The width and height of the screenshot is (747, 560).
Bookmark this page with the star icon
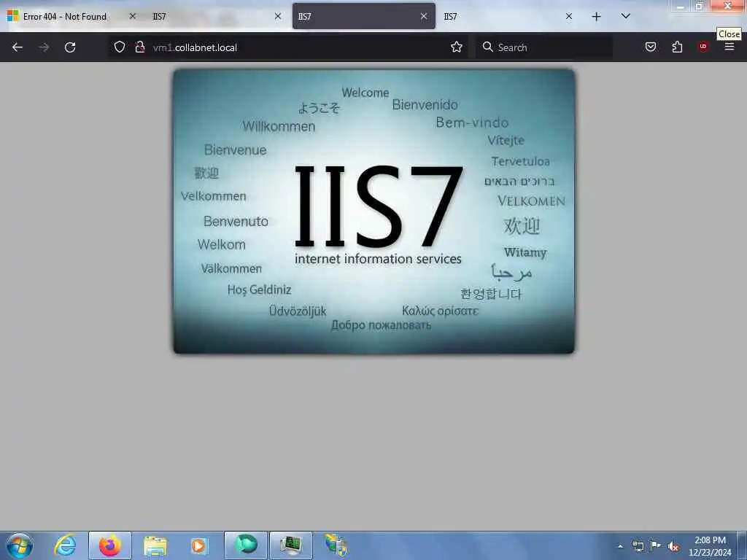point(457,47)
